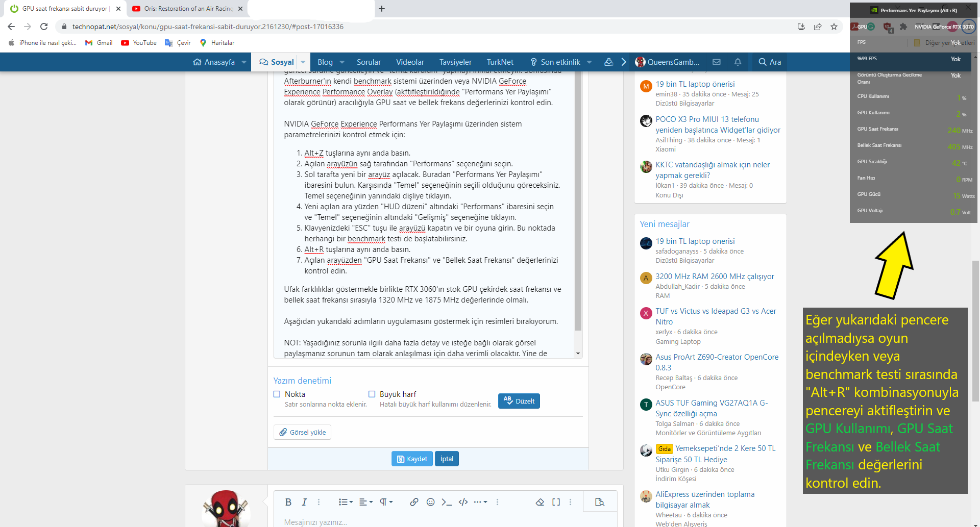Switch to the Oris Restoration YouTube tab
980x527 pixels.
click(x=187, y=9)
